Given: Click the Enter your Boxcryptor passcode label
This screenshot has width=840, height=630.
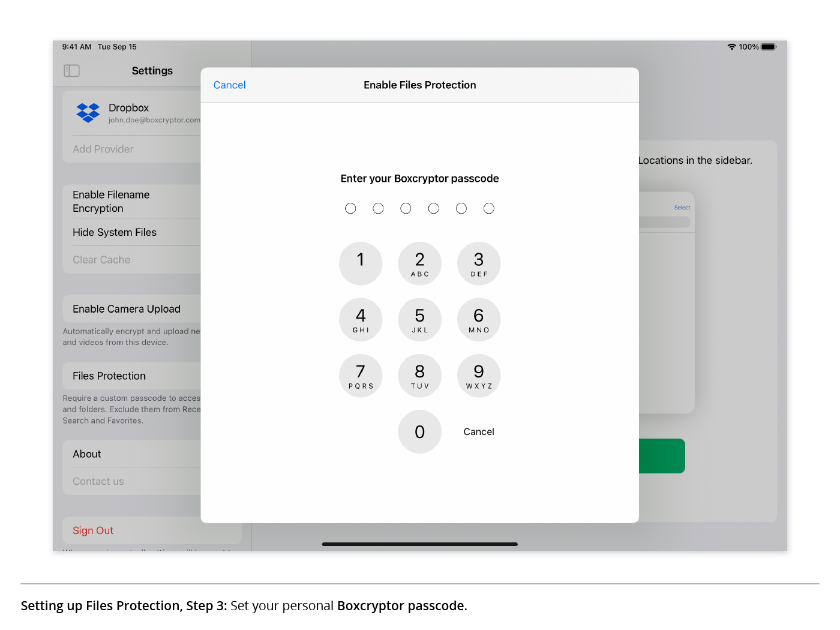Looking at the screenshot, I should pos(420,179).
